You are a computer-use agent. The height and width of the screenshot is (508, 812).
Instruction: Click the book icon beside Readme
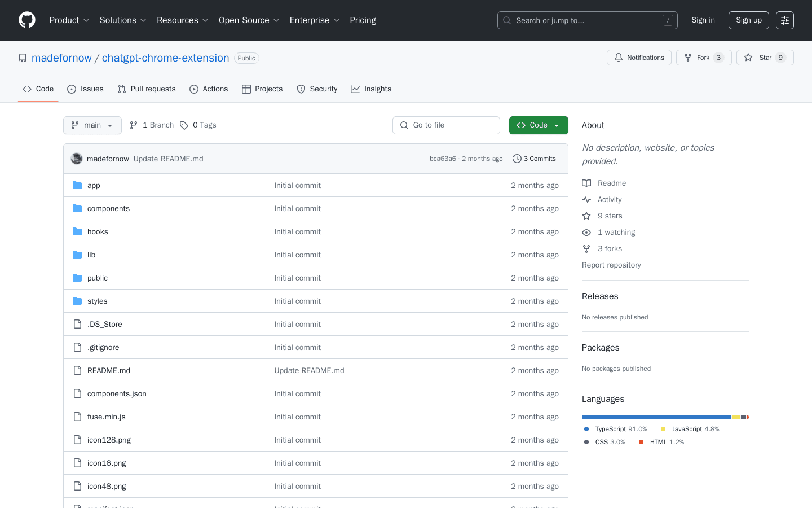[x=586, y=183]
